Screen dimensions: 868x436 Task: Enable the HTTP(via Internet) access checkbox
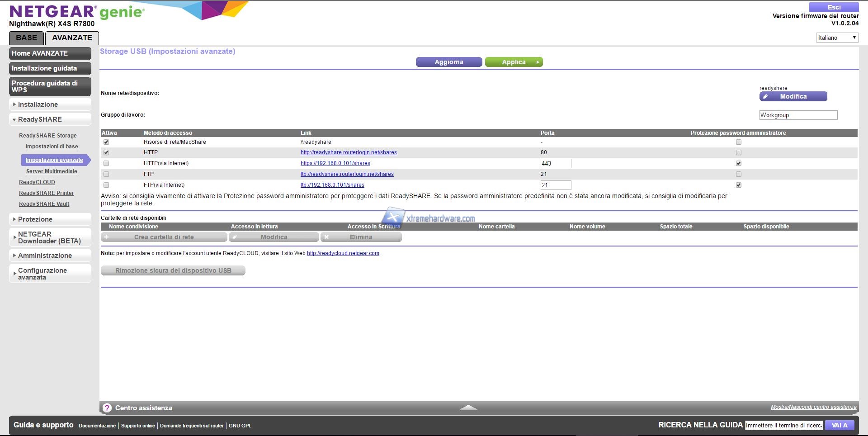coord(106,163)
